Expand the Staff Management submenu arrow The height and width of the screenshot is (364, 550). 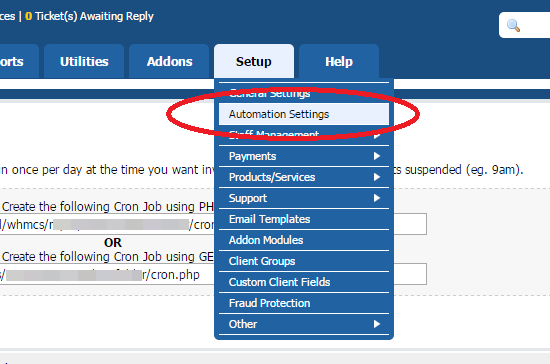coord(377,136)
